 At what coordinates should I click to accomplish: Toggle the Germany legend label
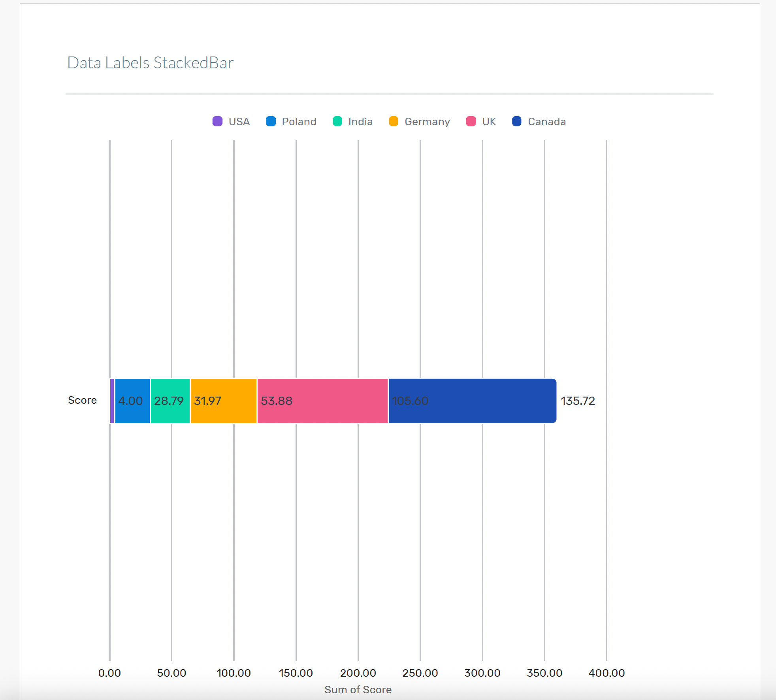tap(427, 122)
